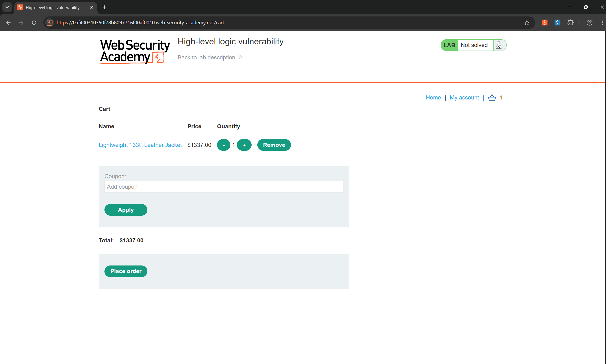The image size is (606, 364).
Task: Open My account link
Action: 464,98
